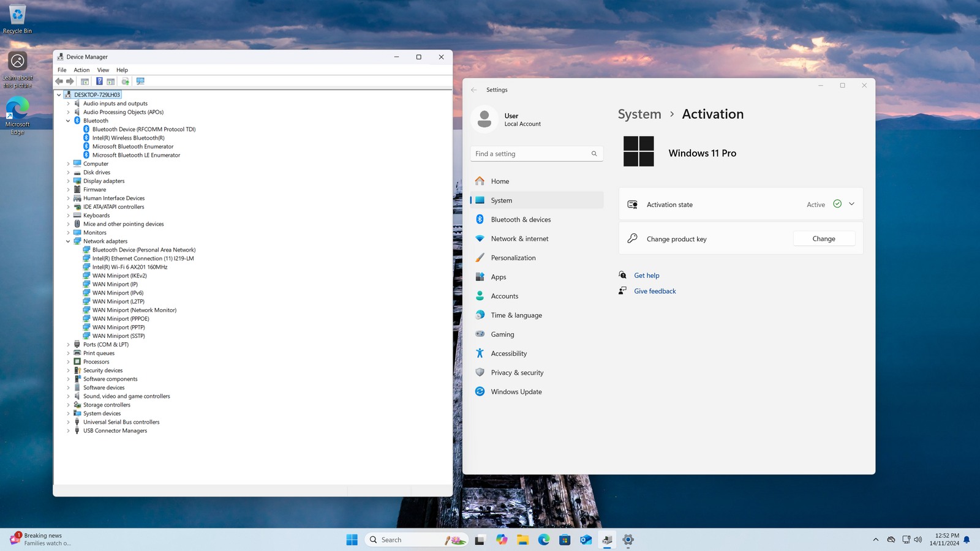Screen dimensions: 980x551
Task: Select Intel(R) Ethernet Connection (11) I219-LM
Action: 143,258
